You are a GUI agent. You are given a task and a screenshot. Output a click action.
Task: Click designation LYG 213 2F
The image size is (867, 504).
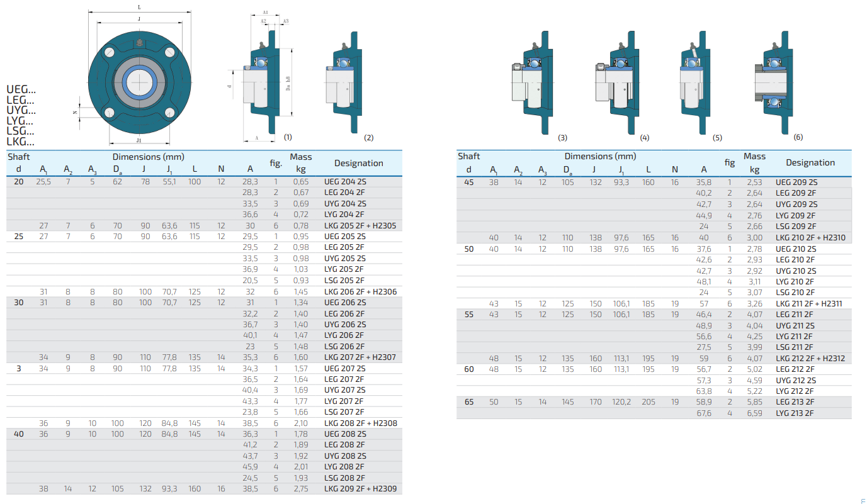795,413
